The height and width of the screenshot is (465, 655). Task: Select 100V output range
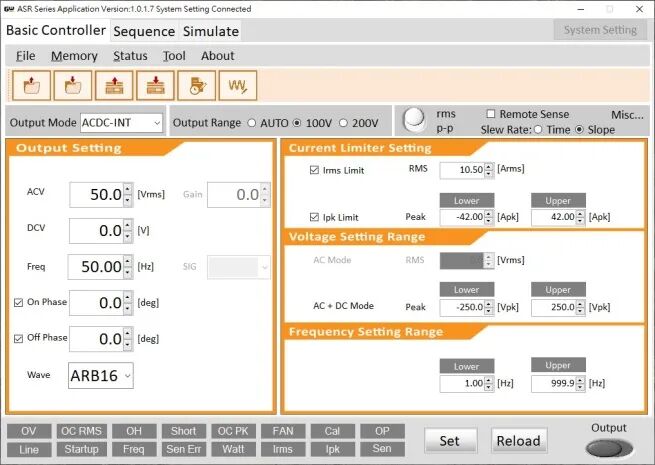[x=297, y=123]
